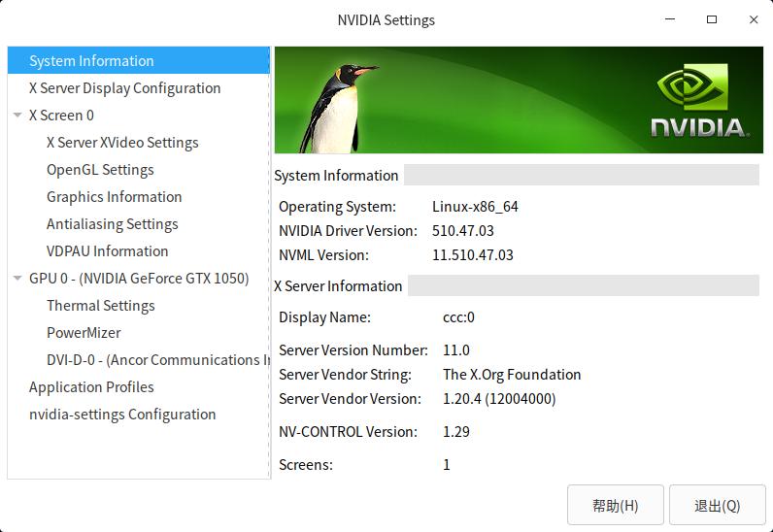Click the pane divider between sidebar and content

[x=271, y=262]
